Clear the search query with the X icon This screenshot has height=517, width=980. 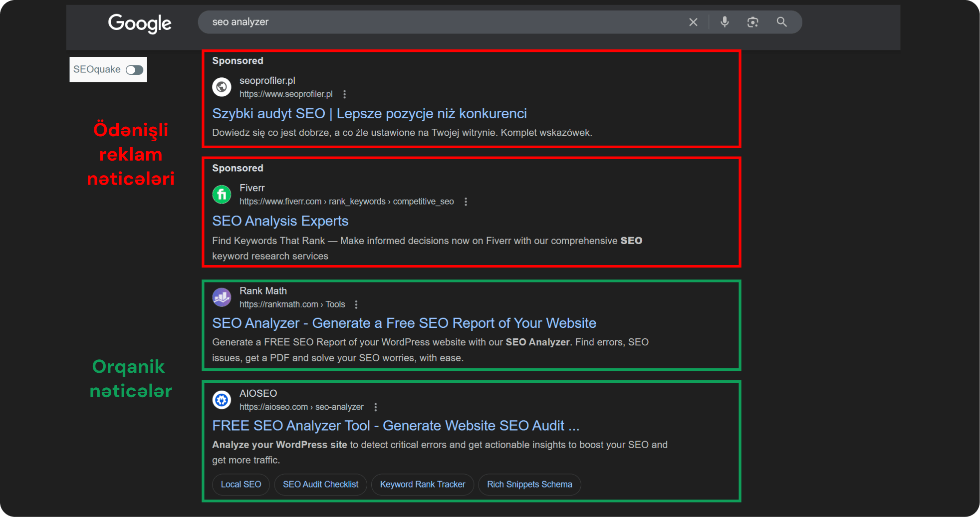coord(693,22)
